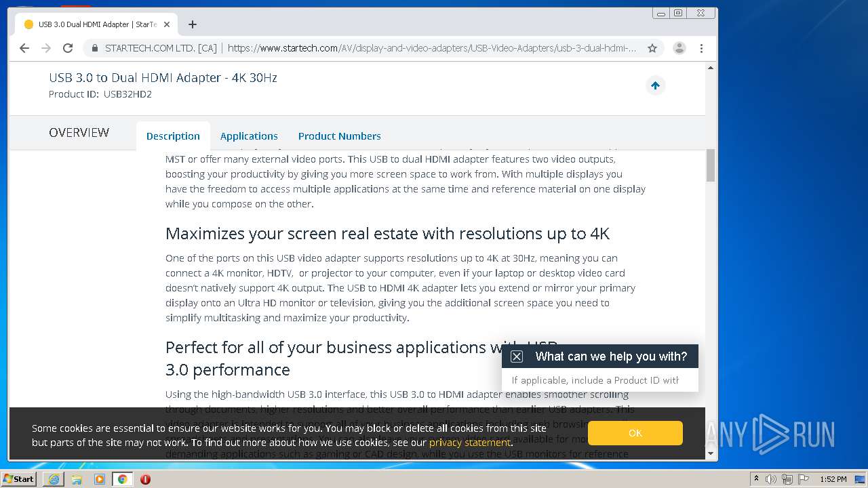Click the scrollbar down arrow
The image size is (868, 488).
click(711, 453)
